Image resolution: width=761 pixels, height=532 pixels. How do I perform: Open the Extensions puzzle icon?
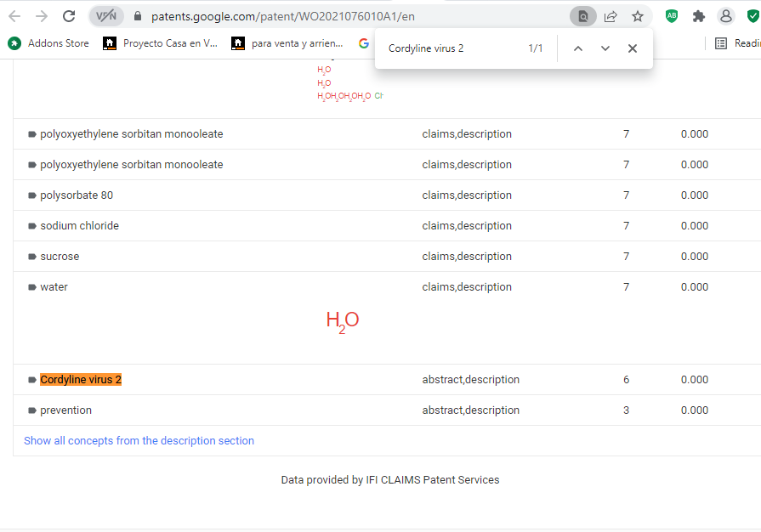pyautogui.click(x=699, y=16)
